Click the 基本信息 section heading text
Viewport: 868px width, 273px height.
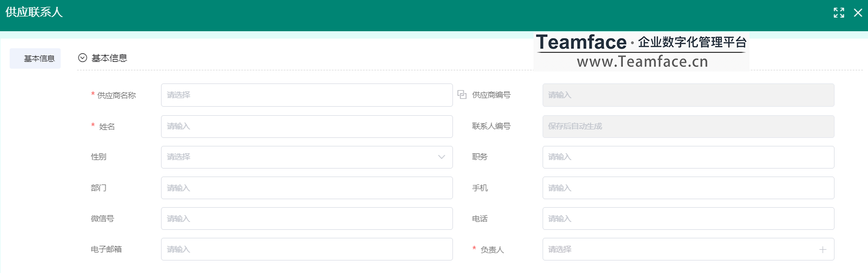[109, 58]
